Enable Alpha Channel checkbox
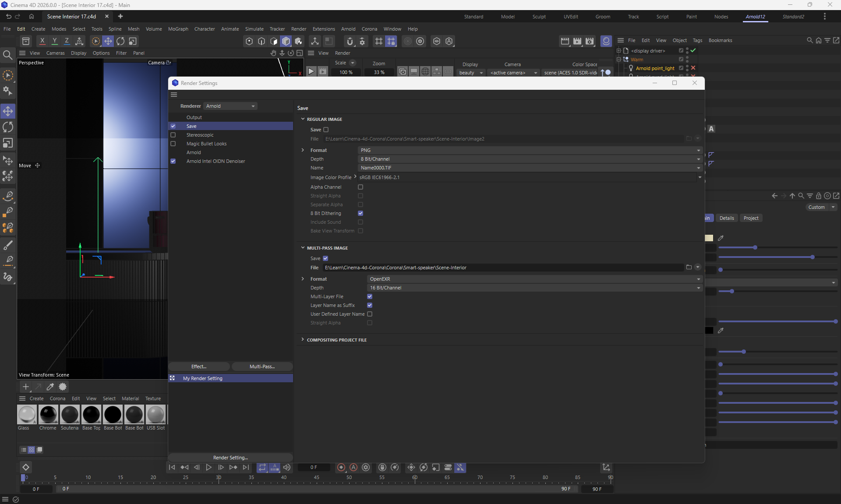Viewport: 841px width, 504px height. tap(360, 187)
